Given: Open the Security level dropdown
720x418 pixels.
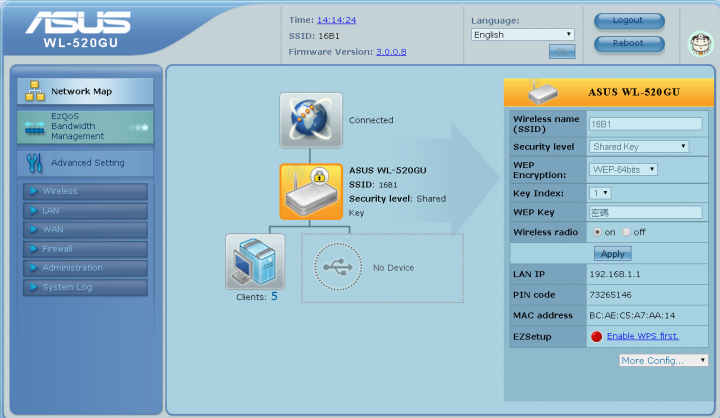Looking at the screenshot, I should (639, 147).
